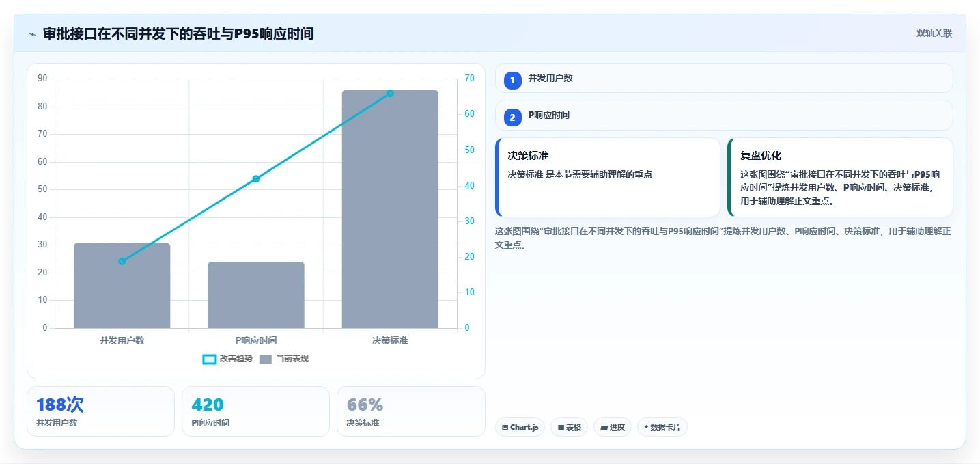Click the line point atop 决策标准 bar
The width and height of the screenshot is (980, 464).
390,94
